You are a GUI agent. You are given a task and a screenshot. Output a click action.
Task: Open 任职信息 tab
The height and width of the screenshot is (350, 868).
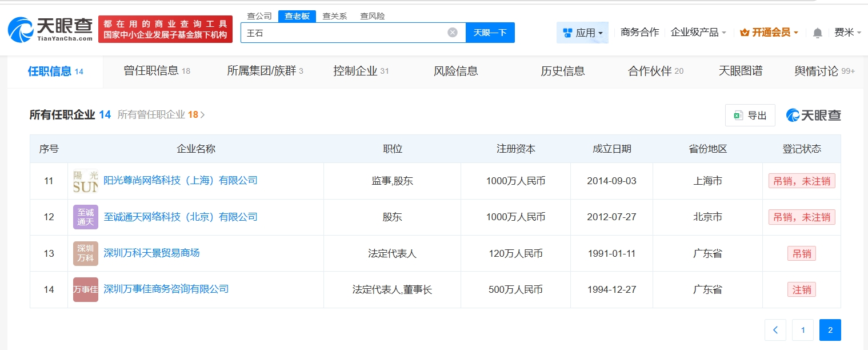55,71
